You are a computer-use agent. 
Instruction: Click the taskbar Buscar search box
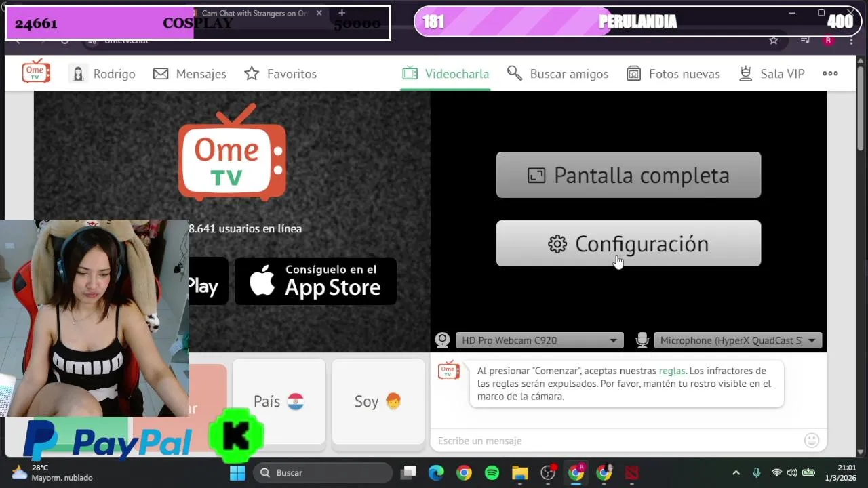[x=323, y=472]
